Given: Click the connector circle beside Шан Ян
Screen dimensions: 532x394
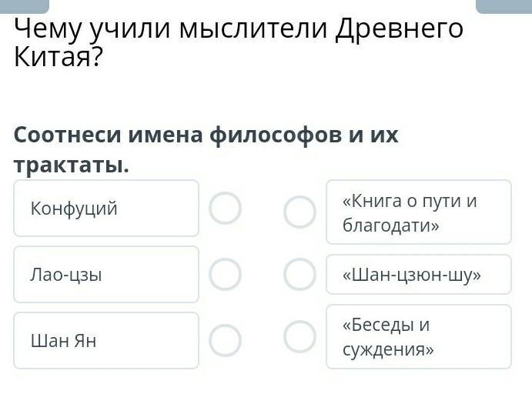Looking at the screenshot, I should pos(226,340).
